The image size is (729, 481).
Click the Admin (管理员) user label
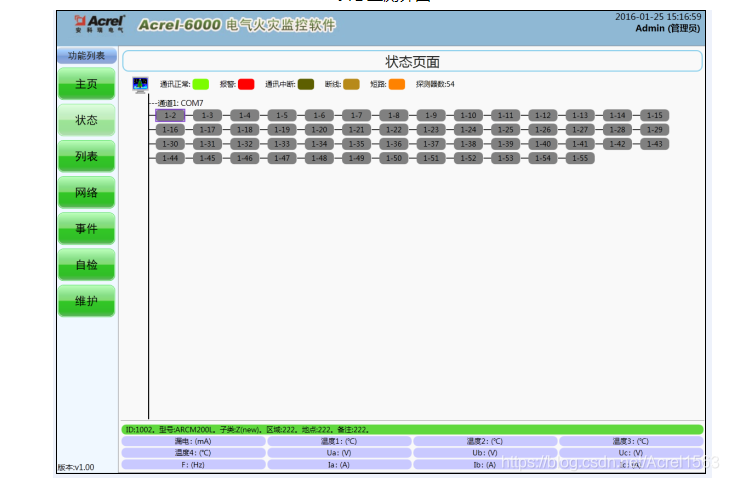(x=668, y=28)
